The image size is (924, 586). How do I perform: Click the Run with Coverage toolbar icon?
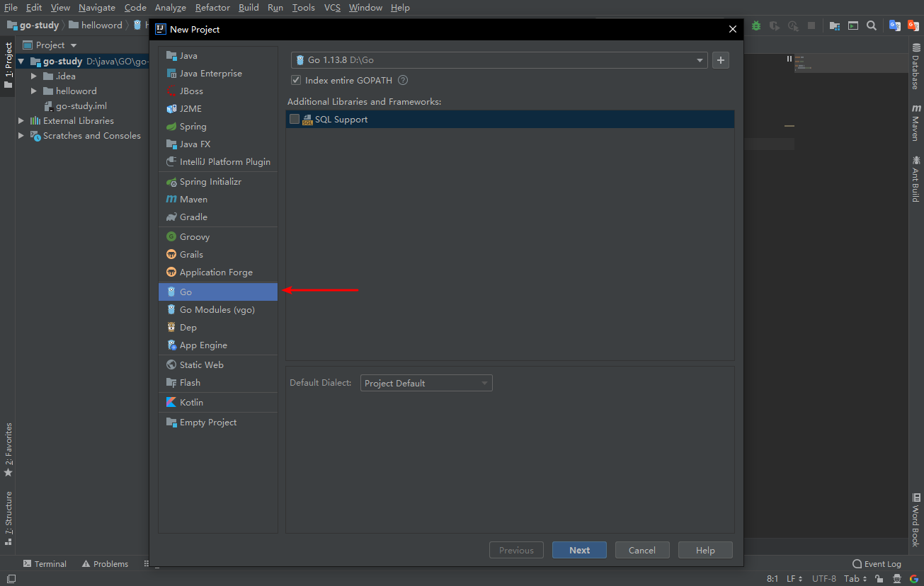[775, 25]
